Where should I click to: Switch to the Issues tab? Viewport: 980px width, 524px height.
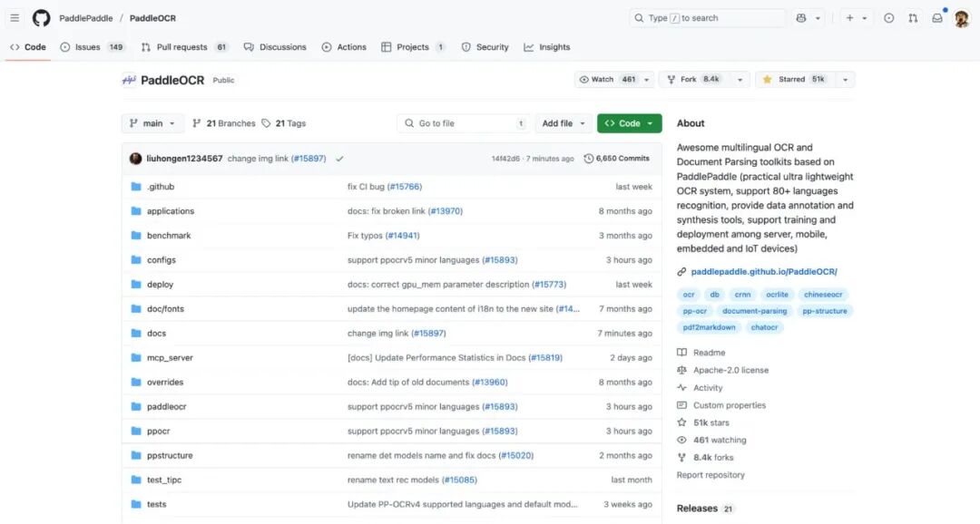pos(93,47)
